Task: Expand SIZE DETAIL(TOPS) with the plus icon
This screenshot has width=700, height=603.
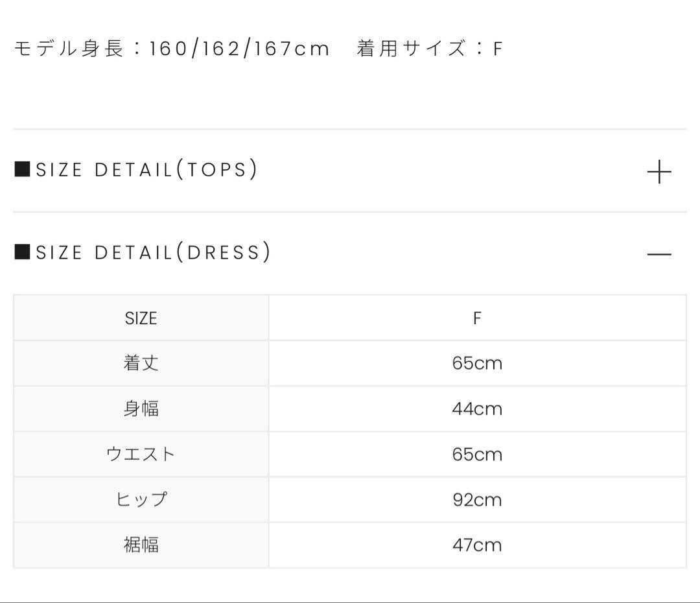Action: click(x=659, y=172)
